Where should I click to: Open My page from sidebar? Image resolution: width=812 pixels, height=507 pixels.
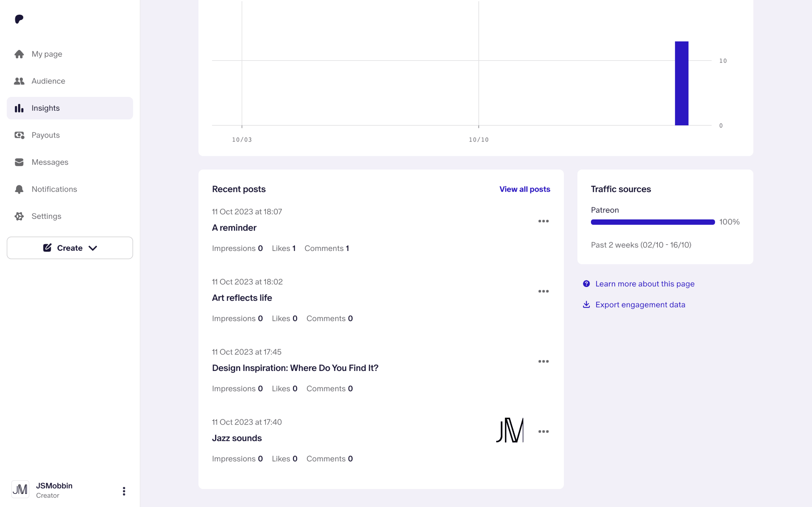click(x=47, y=54)
